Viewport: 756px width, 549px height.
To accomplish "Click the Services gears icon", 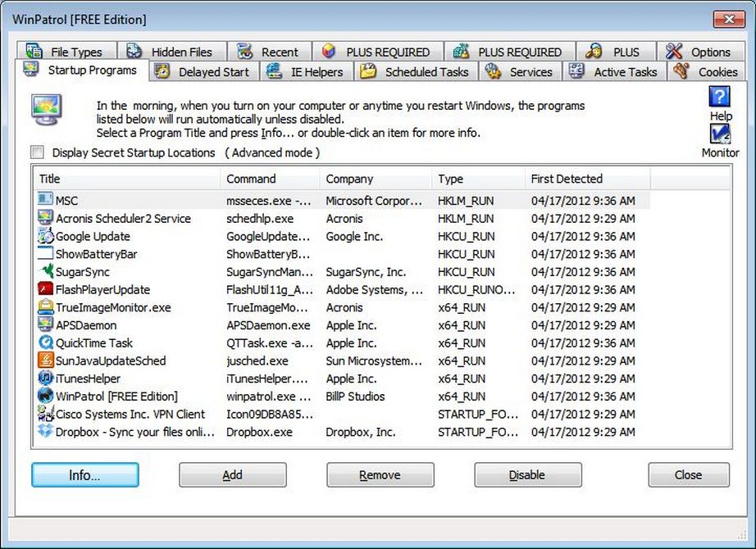I will [494, 70].
